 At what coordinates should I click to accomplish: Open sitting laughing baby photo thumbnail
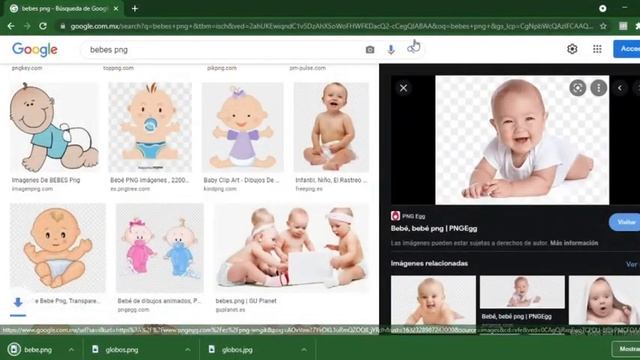(331, 127)
